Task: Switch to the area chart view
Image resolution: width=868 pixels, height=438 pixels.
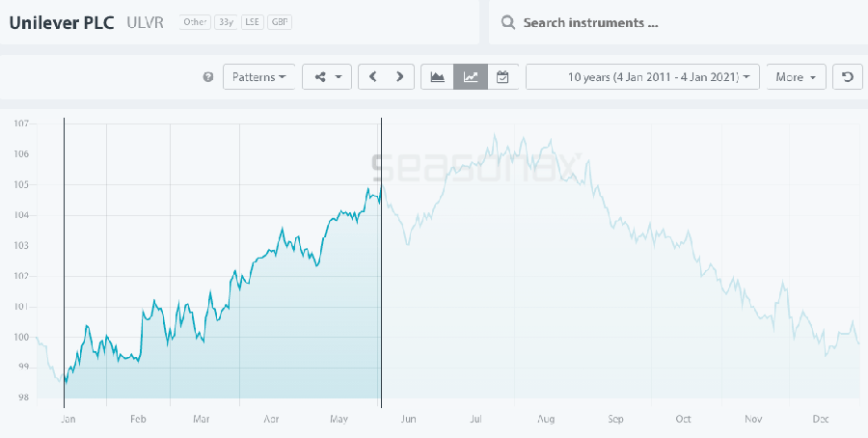Action: pyautogui.click(x=438, y=77)
